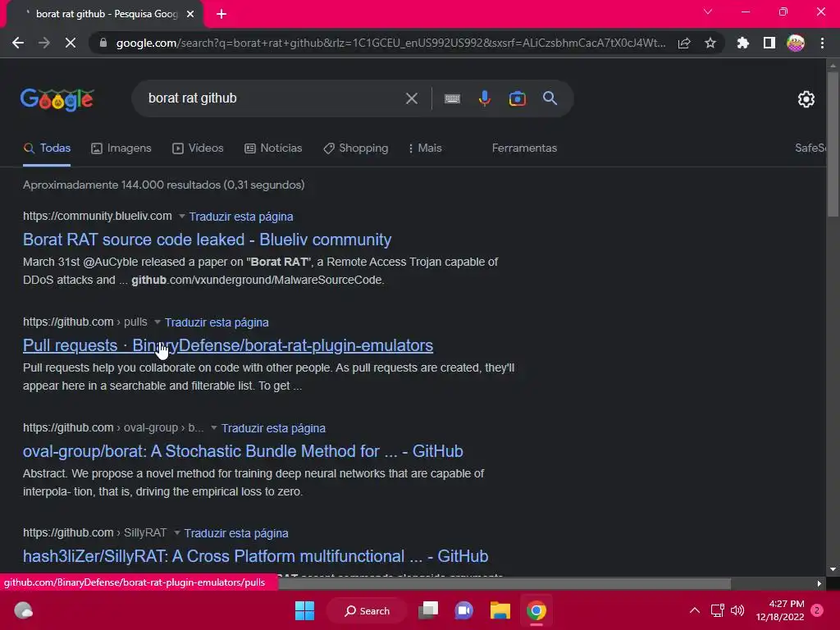Click the Google logo

coord(57,99)
